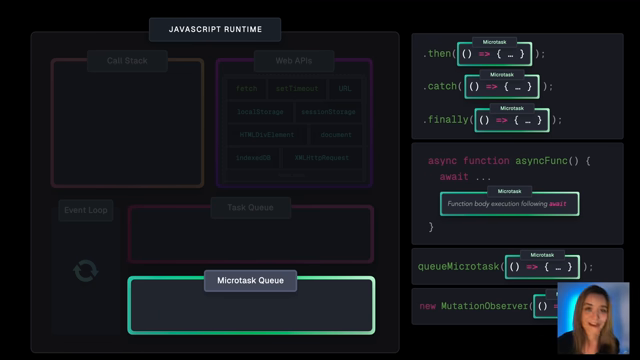
Task: Select the setTimeout cell in Web APIs
Action: tap(297, 89)
